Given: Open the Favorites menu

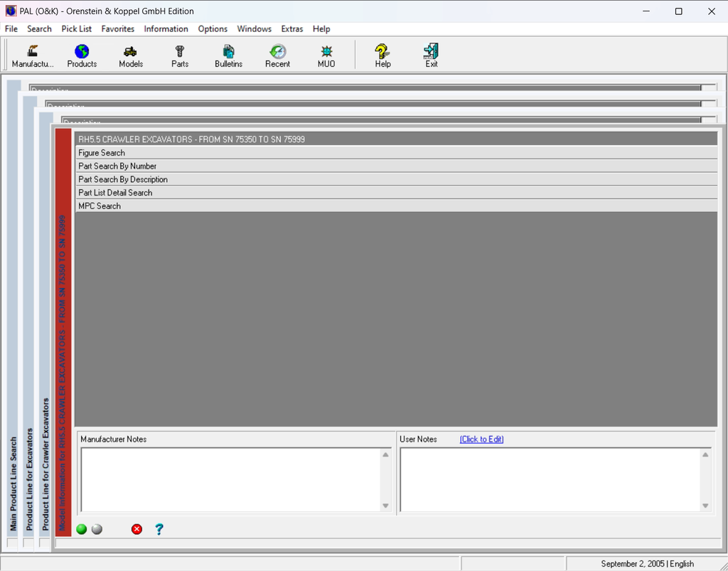Looking at the screenshot, I should click(118, 29).
